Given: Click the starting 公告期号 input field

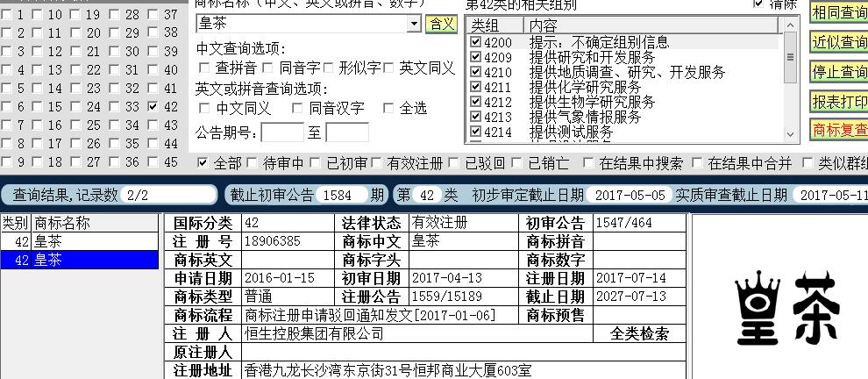Looking at the screenshot, I should click(x=282, y=132).
